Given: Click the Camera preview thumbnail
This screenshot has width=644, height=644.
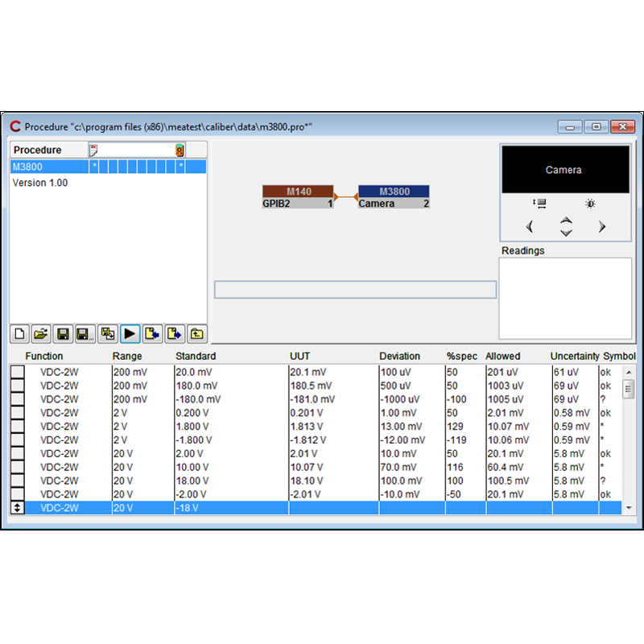Looking at the screenshot, I should [x=565, y=169].
